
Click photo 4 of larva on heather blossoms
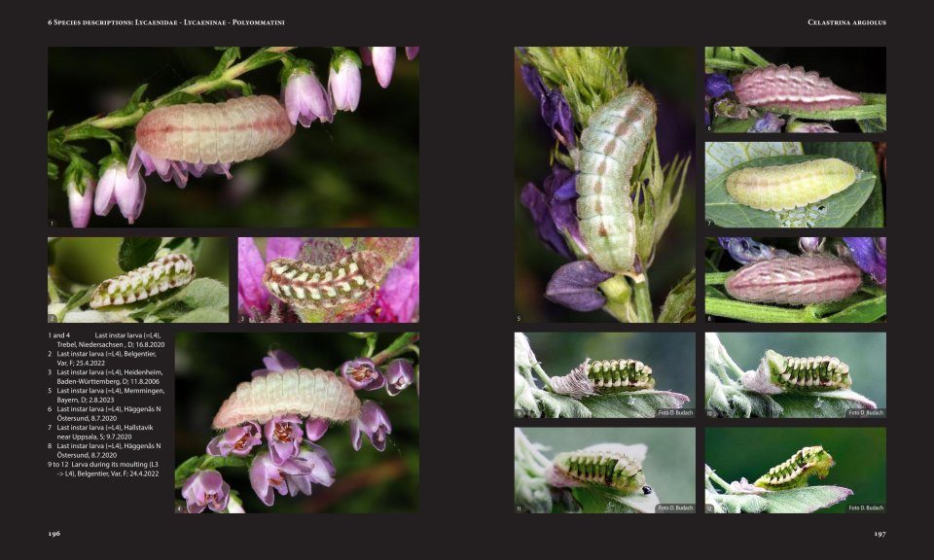pyautogui.click(x=297, y=422)
